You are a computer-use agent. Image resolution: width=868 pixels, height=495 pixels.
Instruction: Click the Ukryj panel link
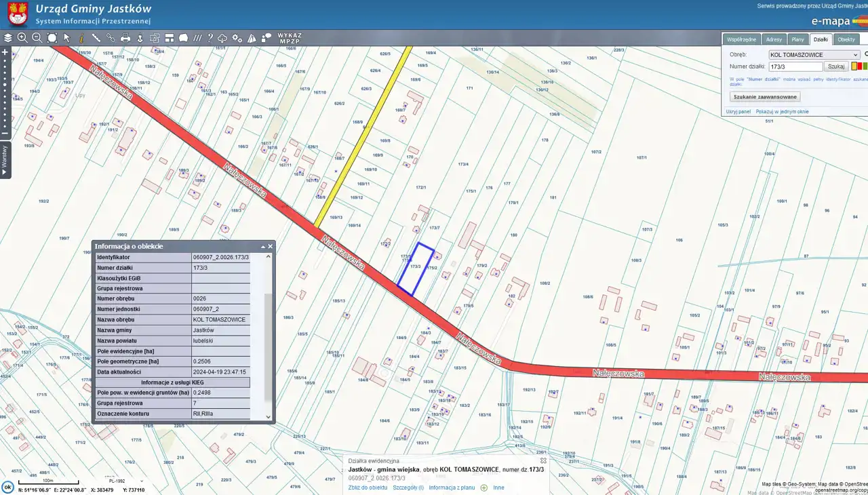[738, 111]
